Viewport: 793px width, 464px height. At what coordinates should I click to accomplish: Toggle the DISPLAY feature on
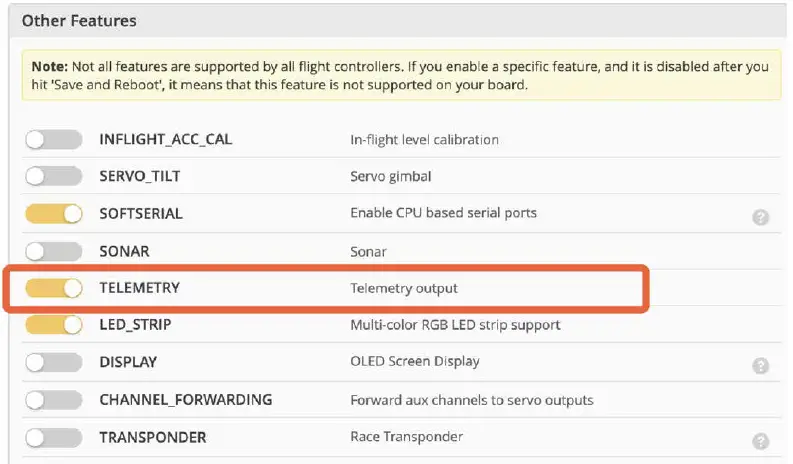tap(54, 362)
